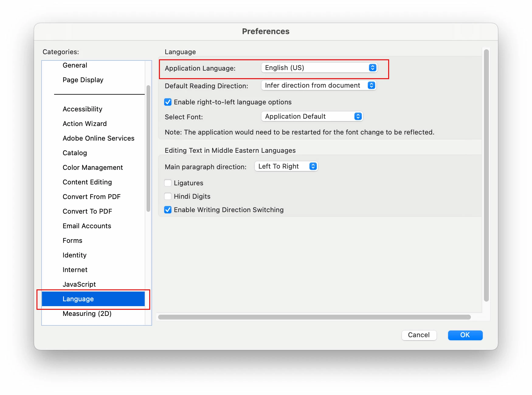Select the Action Wizard category

click(x=93, y=124)
